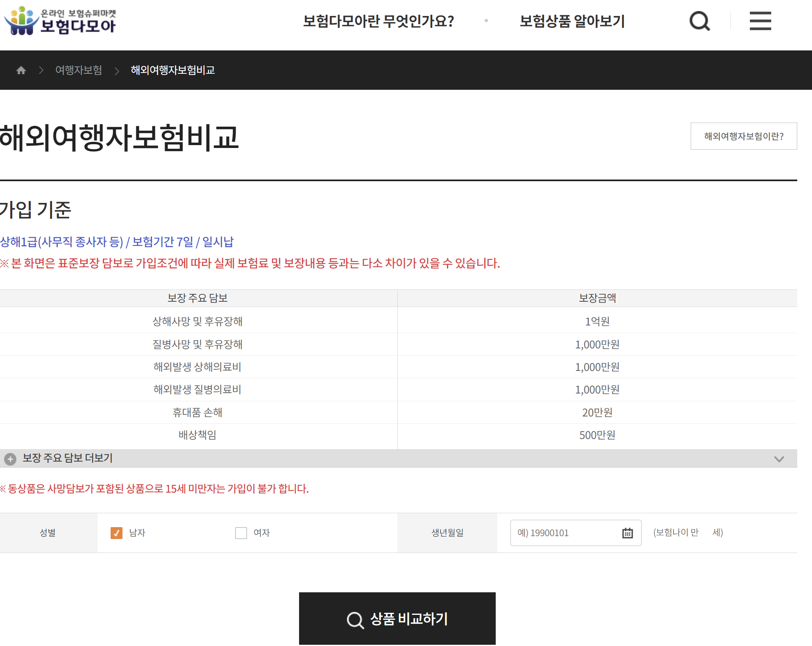
Task: Click the 해외발생 질병의료비 row
Action: point(399,389)
